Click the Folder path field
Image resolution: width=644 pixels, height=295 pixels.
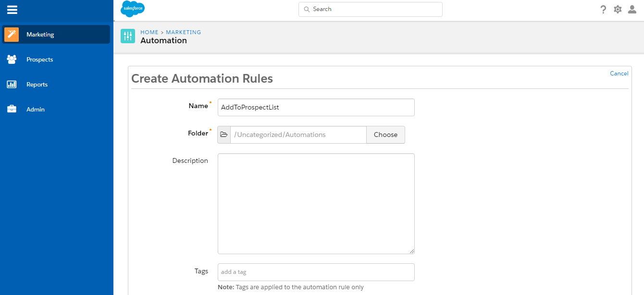pos(298,135)
